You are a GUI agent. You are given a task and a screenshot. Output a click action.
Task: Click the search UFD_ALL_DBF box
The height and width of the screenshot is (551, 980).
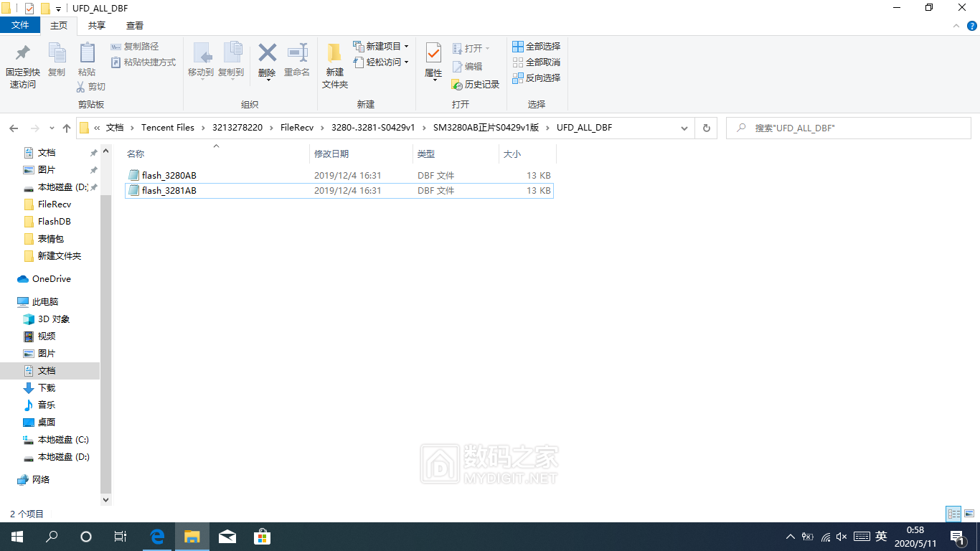click(x=849, y=128)
